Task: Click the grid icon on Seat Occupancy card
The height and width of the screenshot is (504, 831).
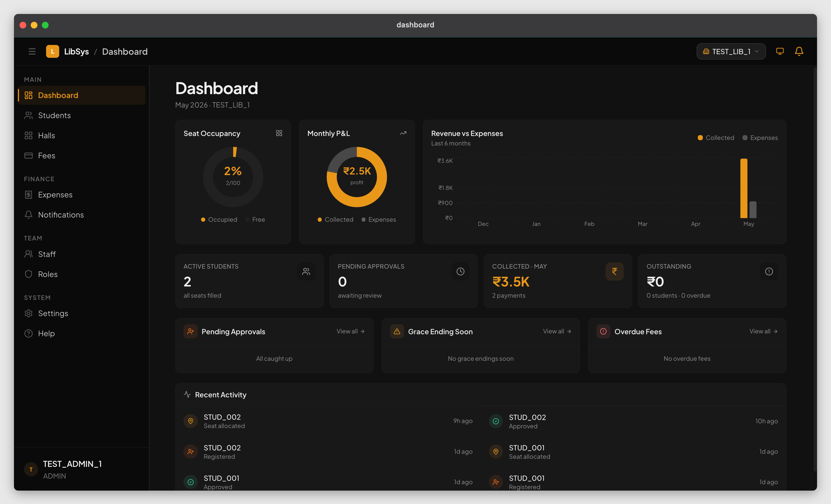Action: coord(279,133)
